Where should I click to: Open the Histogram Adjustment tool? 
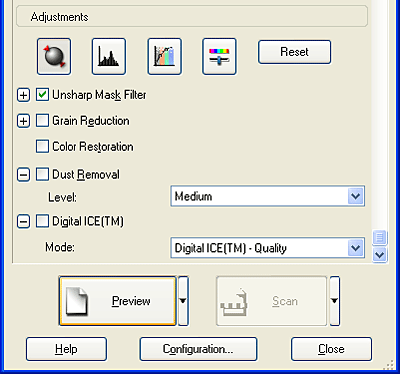(109, 56)
